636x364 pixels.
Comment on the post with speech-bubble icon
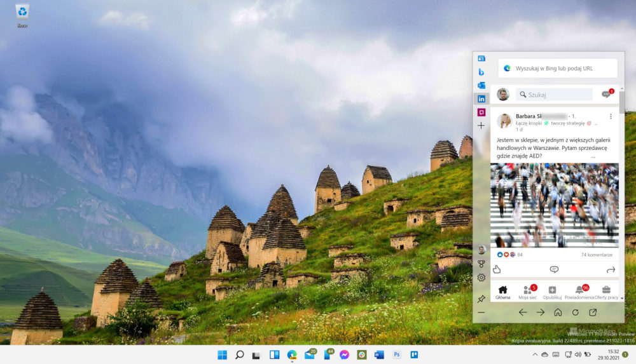(554, 269)
